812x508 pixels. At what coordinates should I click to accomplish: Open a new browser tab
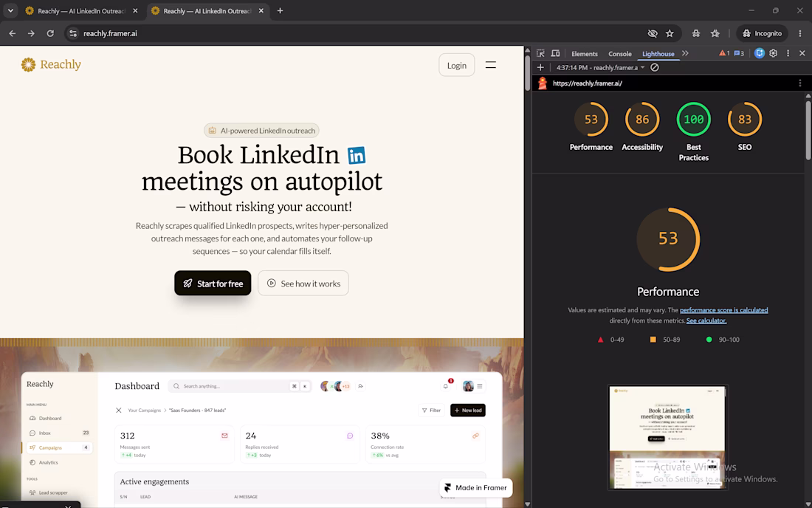click(281, 11)
